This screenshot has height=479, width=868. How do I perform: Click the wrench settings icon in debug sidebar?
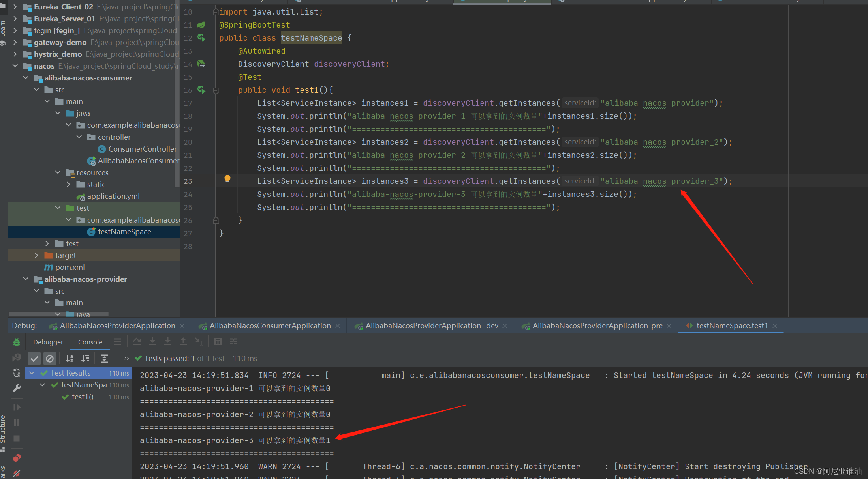[x=17, y=389]
